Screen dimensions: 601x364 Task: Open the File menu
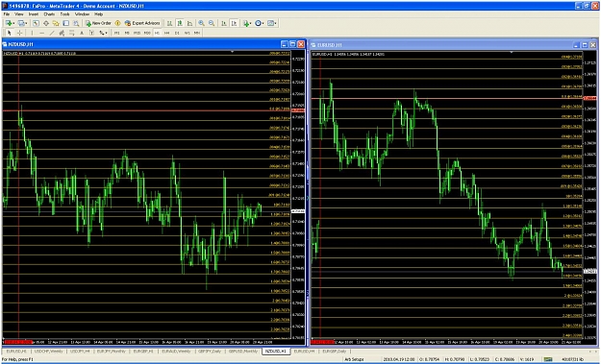(7, 14)
